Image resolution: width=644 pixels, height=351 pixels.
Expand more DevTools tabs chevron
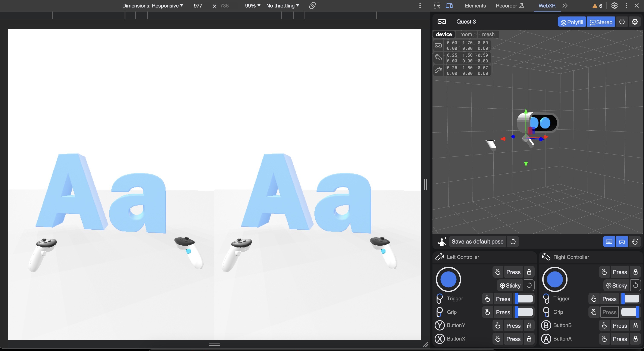coord(565,6)
